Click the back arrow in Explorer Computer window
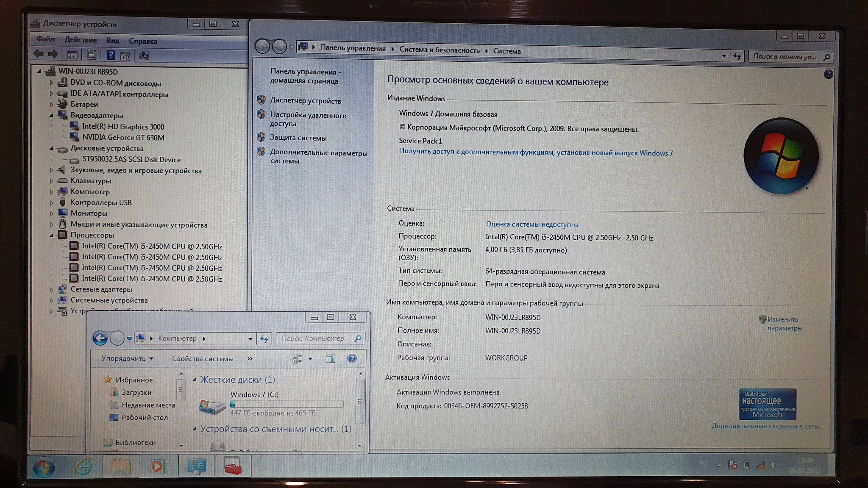Screen dimensions: 868x488 click(x=100, y=338)
